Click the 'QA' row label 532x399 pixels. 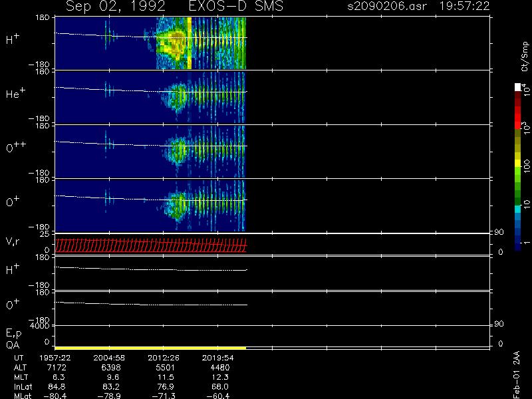coord(13,345)
